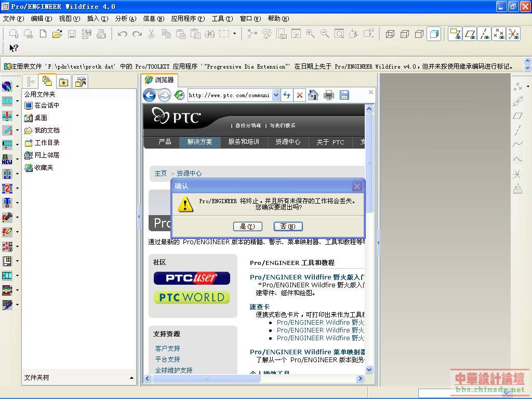Open the 速查卡 link

(x=260, y=307)
